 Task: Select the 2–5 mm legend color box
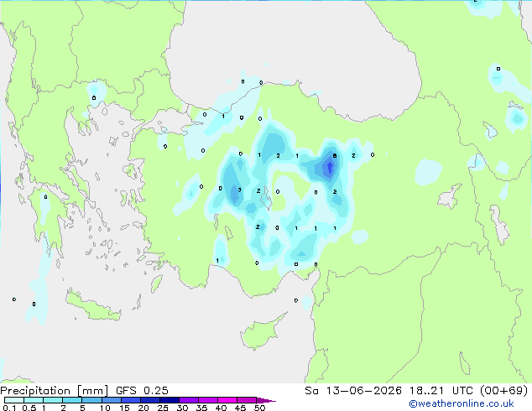[72, 400]
